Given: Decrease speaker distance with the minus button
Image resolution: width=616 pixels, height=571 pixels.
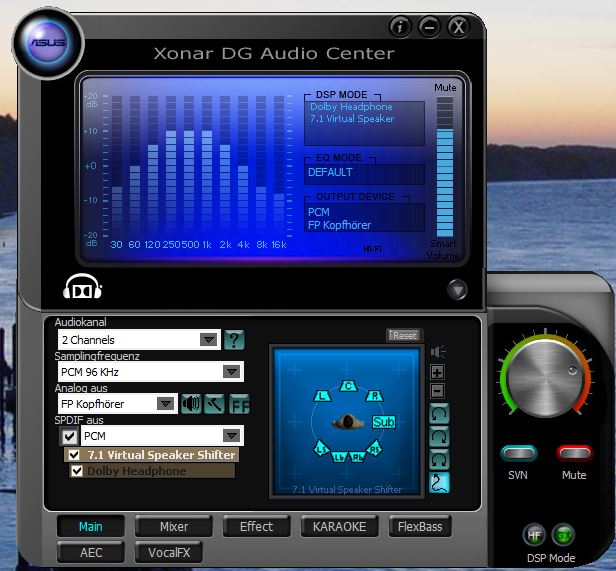Looking at the screenshot, I should (438, 391).
